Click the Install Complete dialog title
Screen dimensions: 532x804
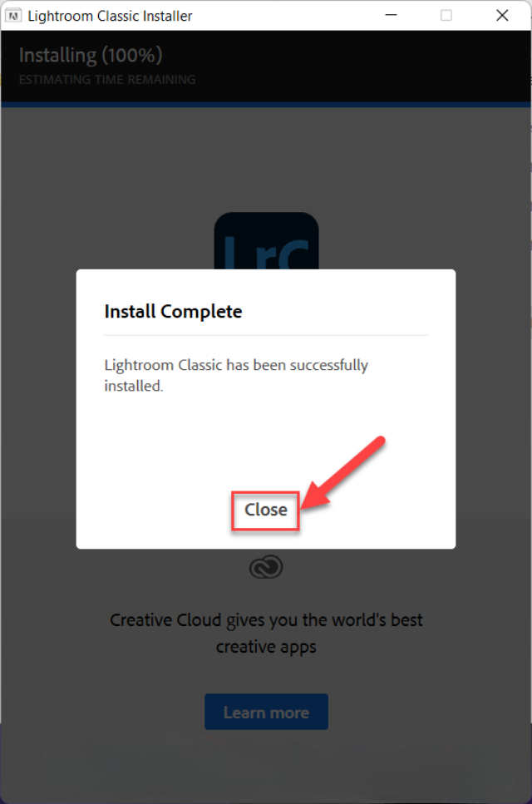coord(173,311)
